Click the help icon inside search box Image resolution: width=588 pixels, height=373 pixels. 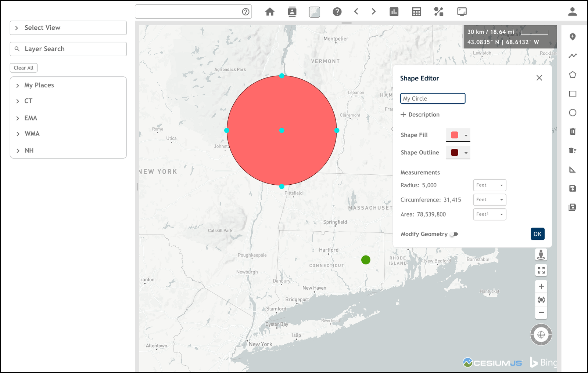pyautogui.click(x=245, y=12)
